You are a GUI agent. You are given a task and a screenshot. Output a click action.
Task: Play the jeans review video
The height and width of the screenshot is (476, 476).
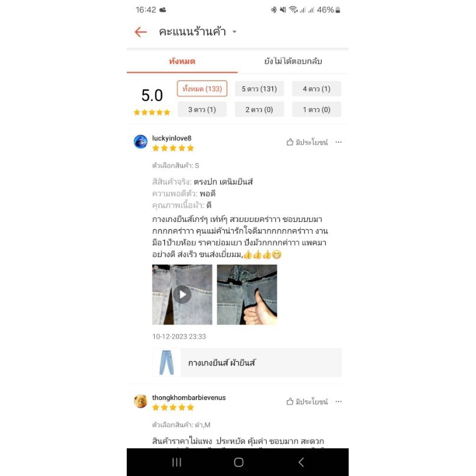pyautogui.click(x=182, y=295)
